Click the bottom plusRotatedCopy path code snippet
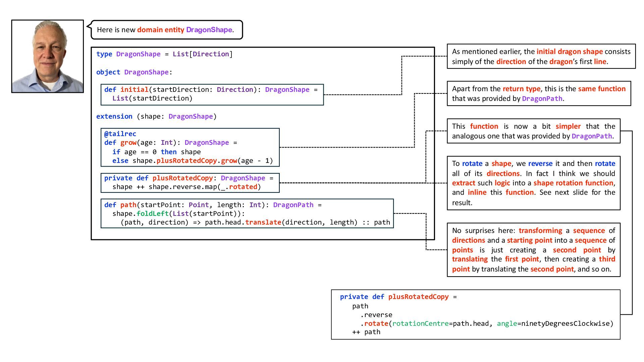The width and height of the screenshot is (644, 362). coord(475,314)
